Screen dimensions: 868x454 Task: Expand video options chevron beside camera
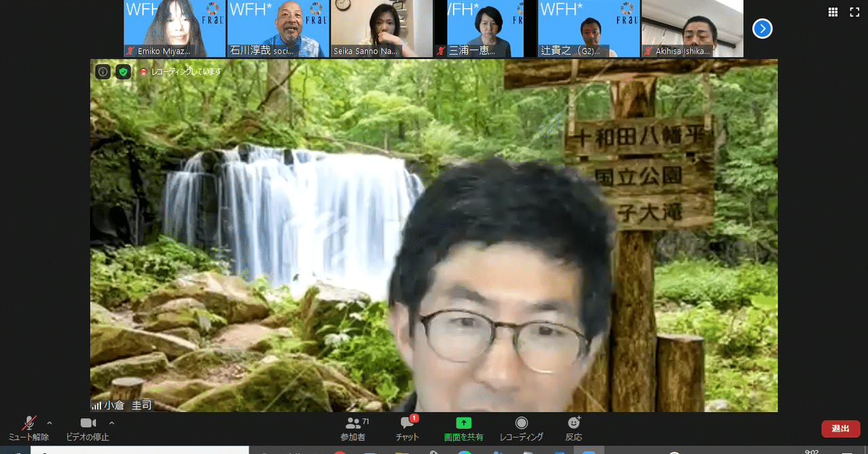click(112, 423)
